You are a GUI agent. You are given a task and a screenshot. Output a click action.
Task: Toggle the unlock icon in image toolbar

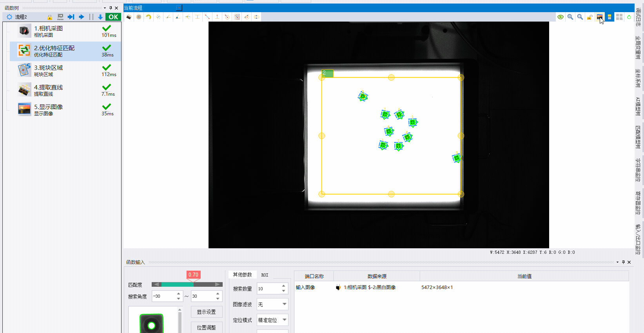click(x=590, y=17)
